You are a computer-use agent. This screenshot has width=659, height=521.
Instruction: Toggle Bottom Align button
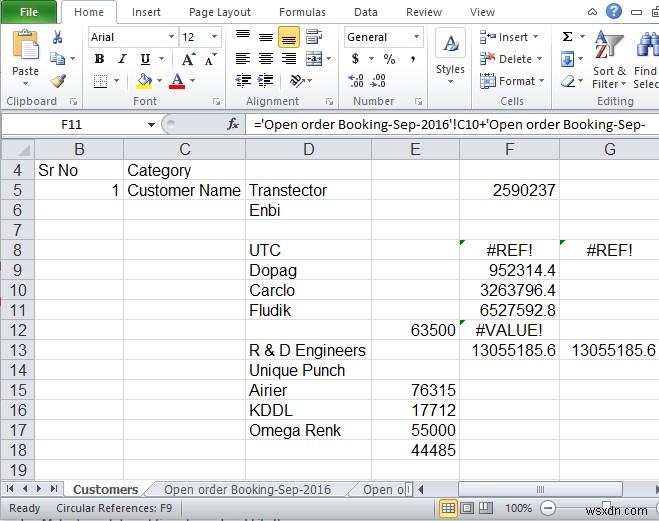click(x=289, y=37)
